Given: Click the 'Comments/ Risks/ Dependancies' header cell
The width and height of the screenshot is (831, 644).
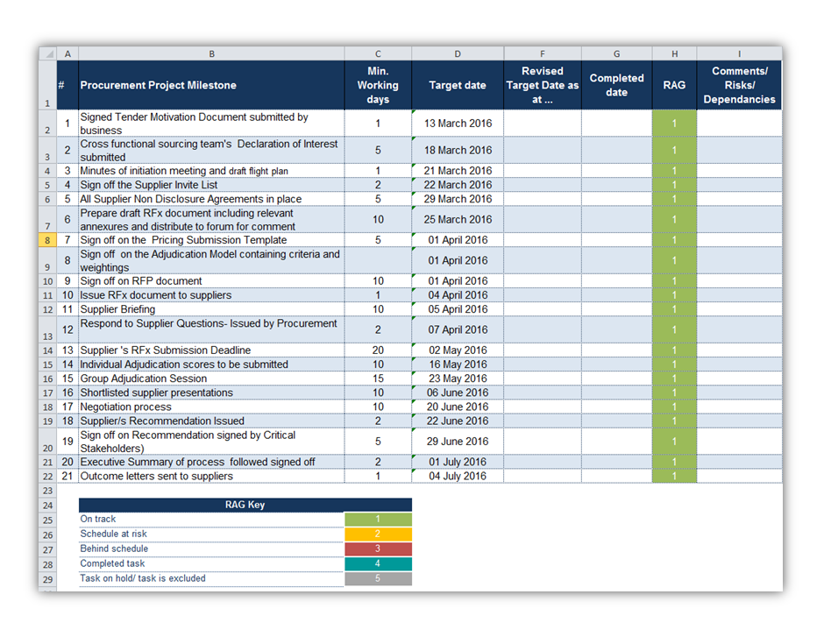Looking at the screenshot, I should click(739, 85).
